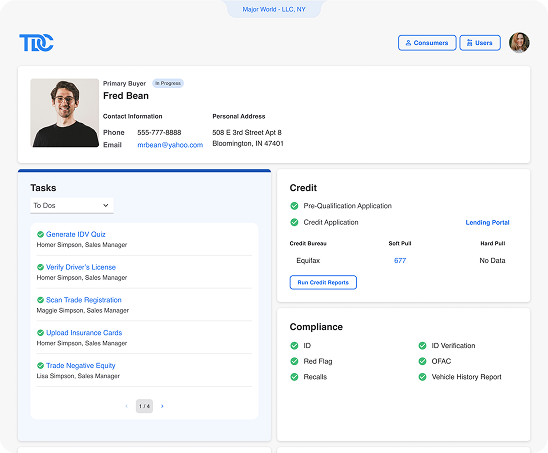
Task: Open the Users page
Action: pos(480,43)
